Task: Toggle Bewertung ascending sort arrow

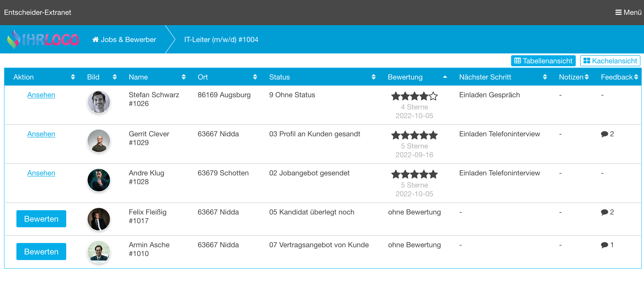Action: pos(445,77)
